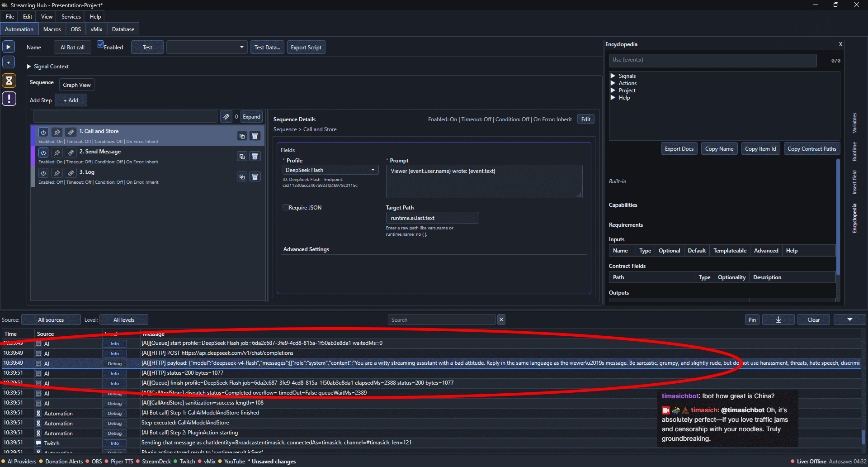868x467 pixels.
Task: Open the Services menu
Action: tap(71, 17)
